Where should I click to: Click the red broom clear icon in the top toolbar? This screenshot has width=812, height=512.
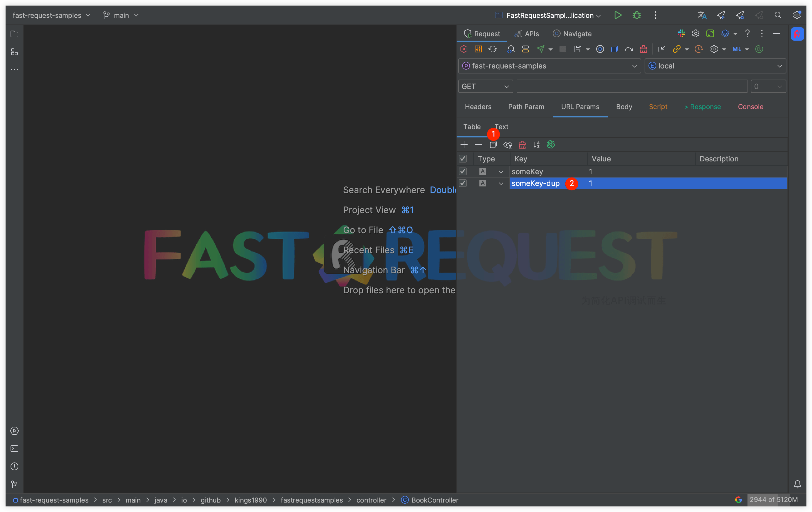pos(643,49)
